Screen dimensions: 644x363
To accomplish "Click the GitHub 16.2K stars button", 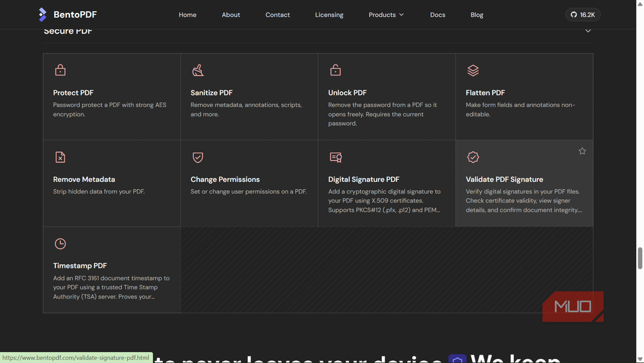I will tap(583, 15).
